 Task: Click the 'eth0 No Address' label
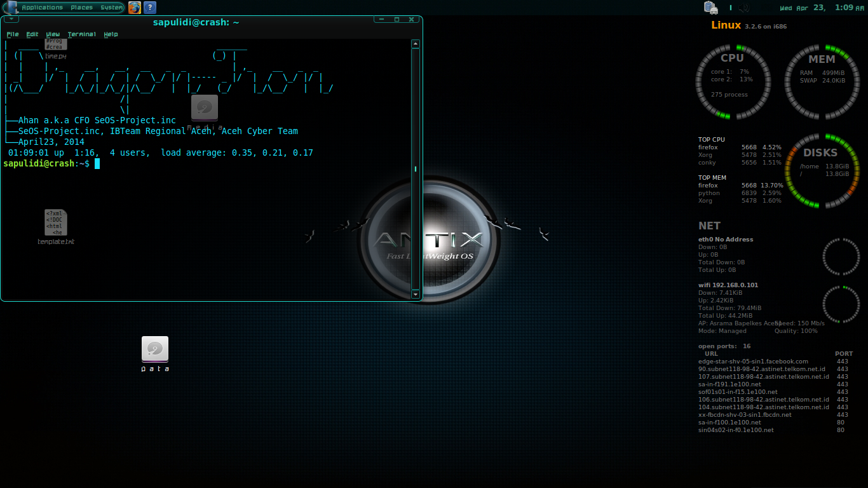tap(726, 240)
